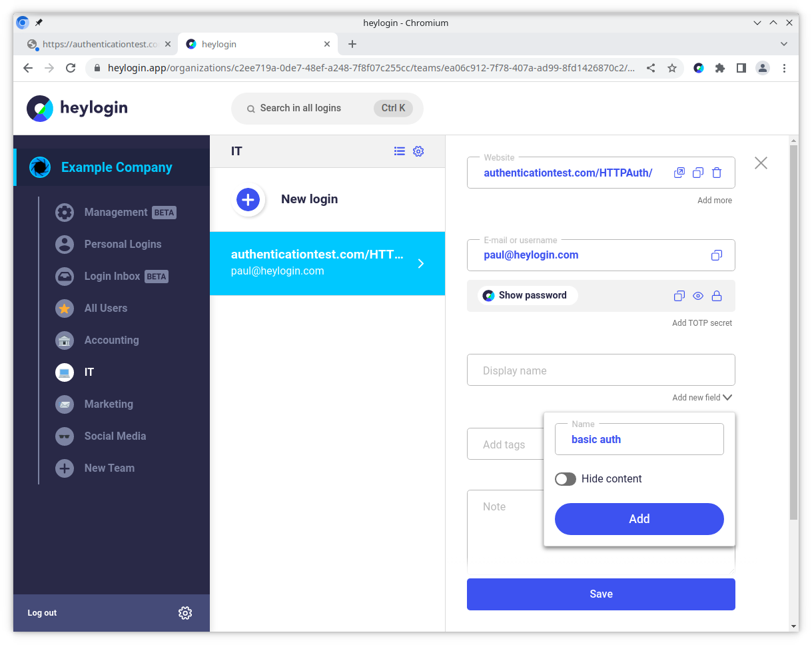Close the login detail panel X
The height and width of the screenshot is (645, 812).
(x=761, y=163)
